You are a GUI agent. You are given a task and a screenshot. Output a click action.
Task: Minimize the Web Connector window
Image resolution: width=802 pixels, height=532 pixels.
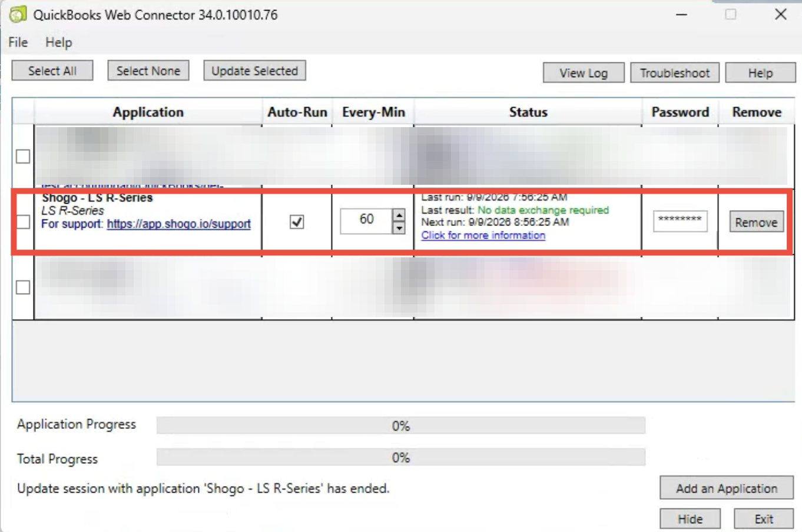tap(681, 14)
